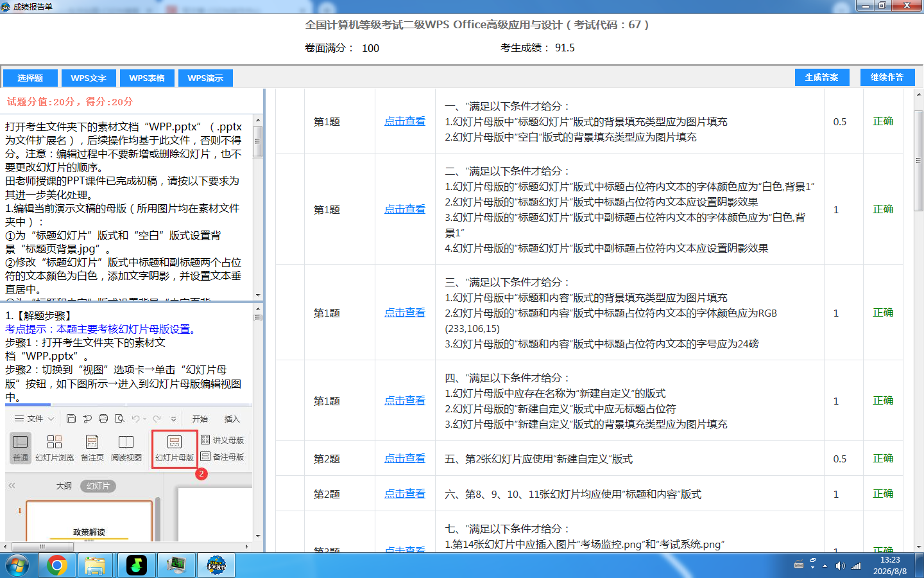The height and width of the screenshot is (578, 924).
Task: Click the 考生成绩 value 91.5
Action: [x=565, y=48]
